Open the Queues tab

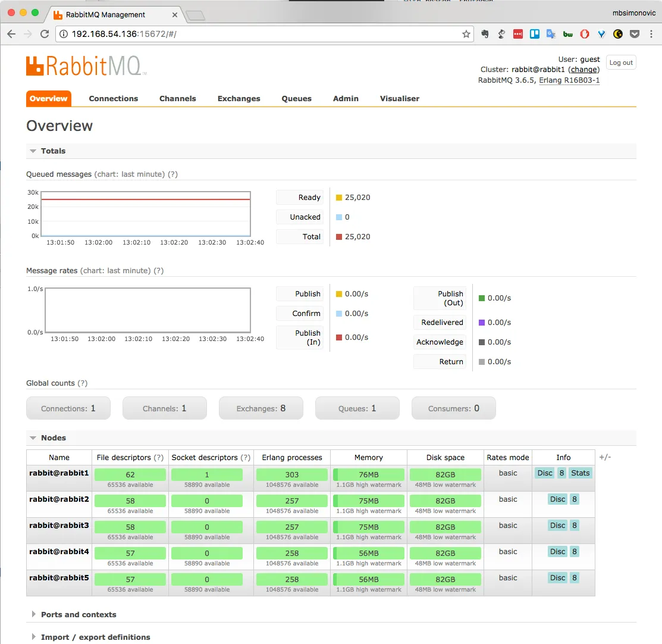click(296, 98)
